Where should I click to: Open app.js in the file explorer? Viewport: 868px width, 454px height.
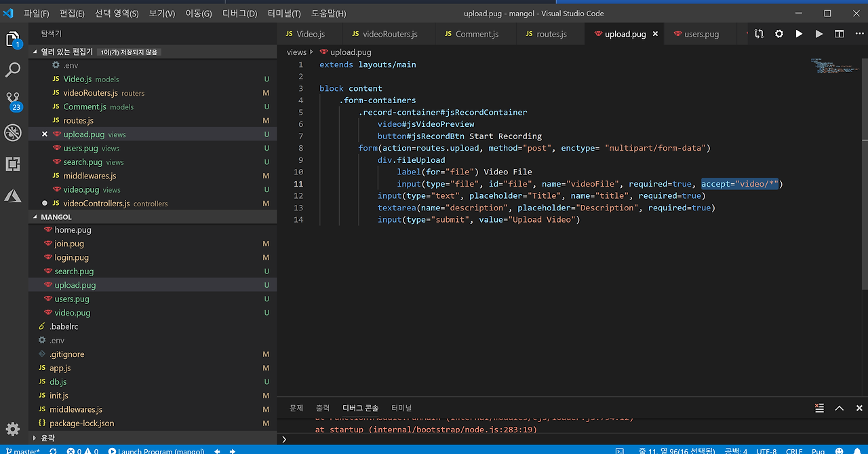(x=60, y=368)
